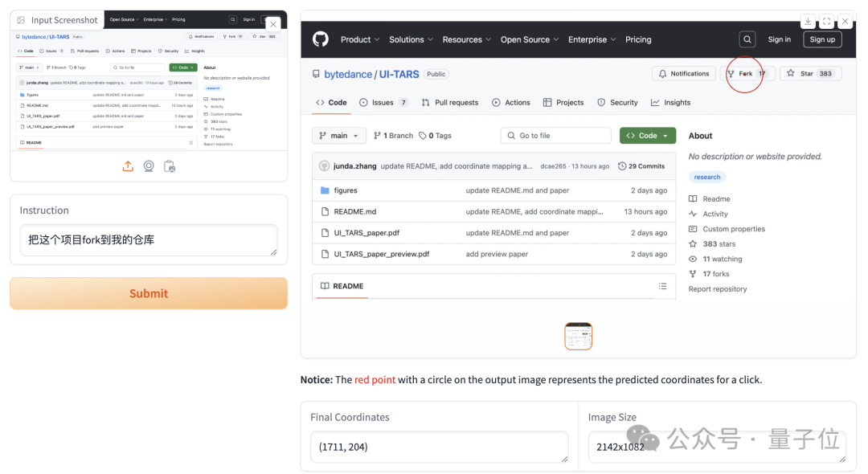Expand Resources menu in large output image

pyautogui.click(x=467, y=39)
